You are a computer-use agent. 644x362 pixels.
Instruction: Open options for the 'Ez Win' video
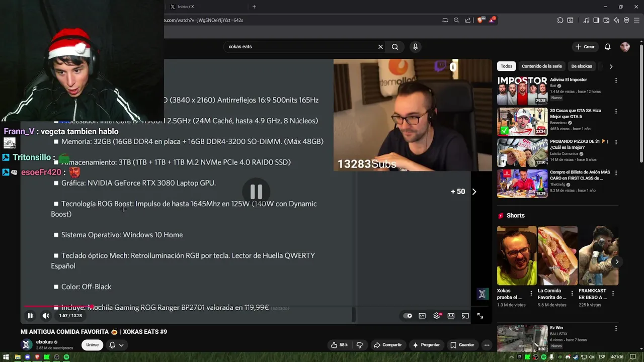pos(616,328)
